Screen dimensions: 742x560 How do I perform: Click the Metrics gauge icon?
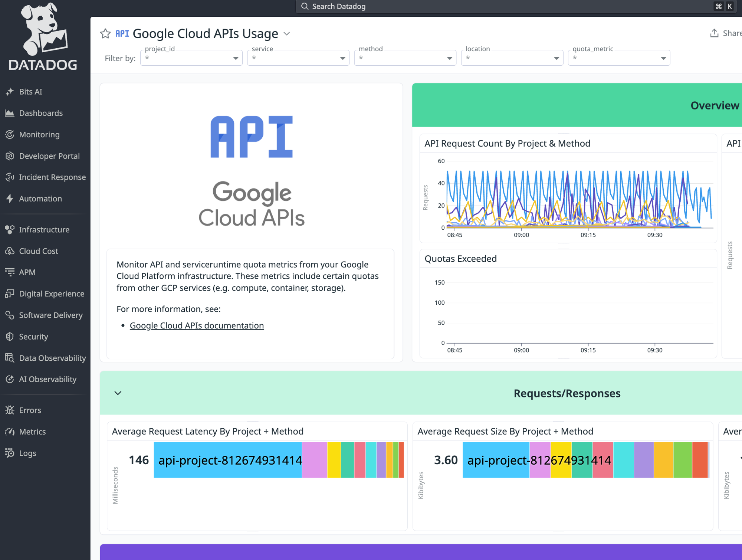click(10, 432)
